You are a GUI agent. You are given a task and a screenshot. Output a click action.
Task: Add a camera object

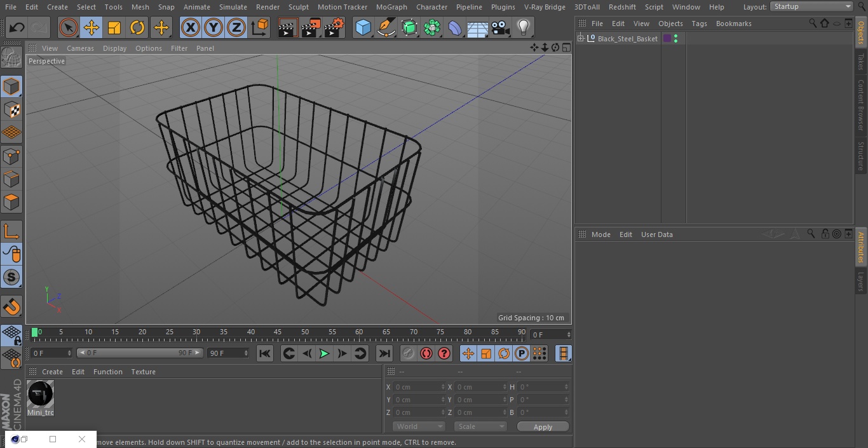tap(501, 27)
